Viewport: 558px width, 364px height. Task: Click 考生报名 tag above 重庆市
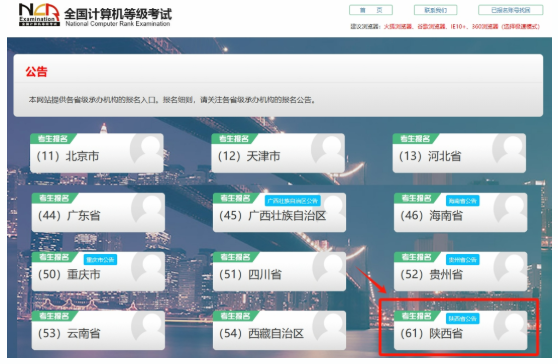[54, 257]
